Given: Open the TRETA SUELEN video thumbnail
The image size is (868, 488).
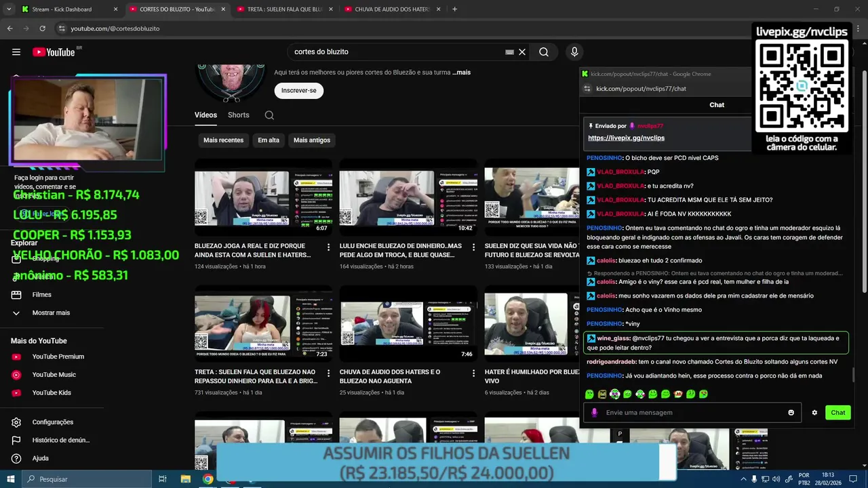Looking at the screenshot, I should tap(263, 325).
